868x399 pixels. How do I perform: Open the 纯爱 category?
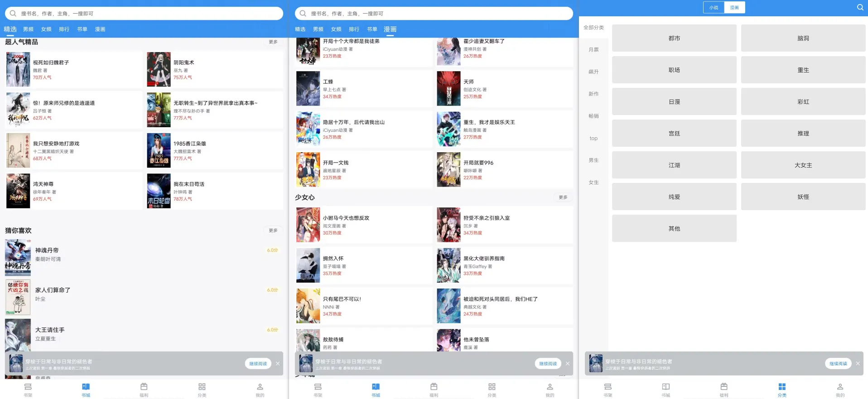[674, 197]
